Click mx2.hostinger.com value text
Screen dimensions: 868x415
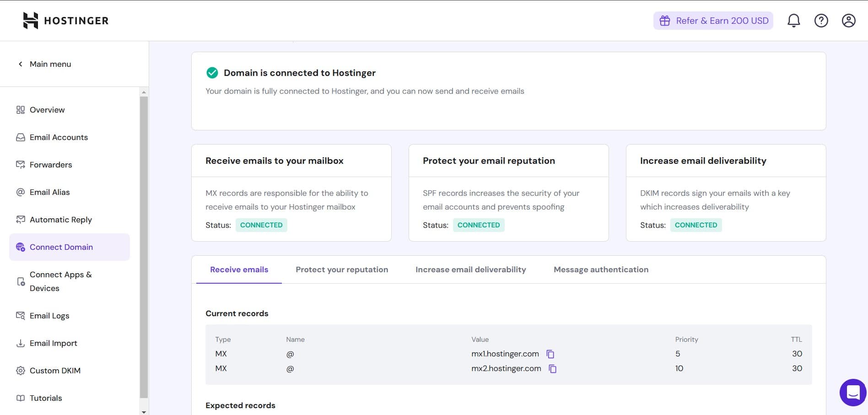pos(506,368)
